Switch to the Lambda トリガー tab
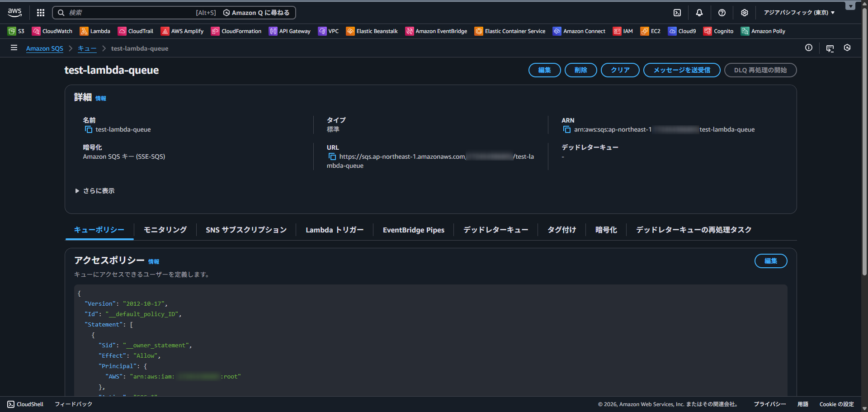Image resolution: width=868 pixels, height=412 pixels. (x=335, y=230)
